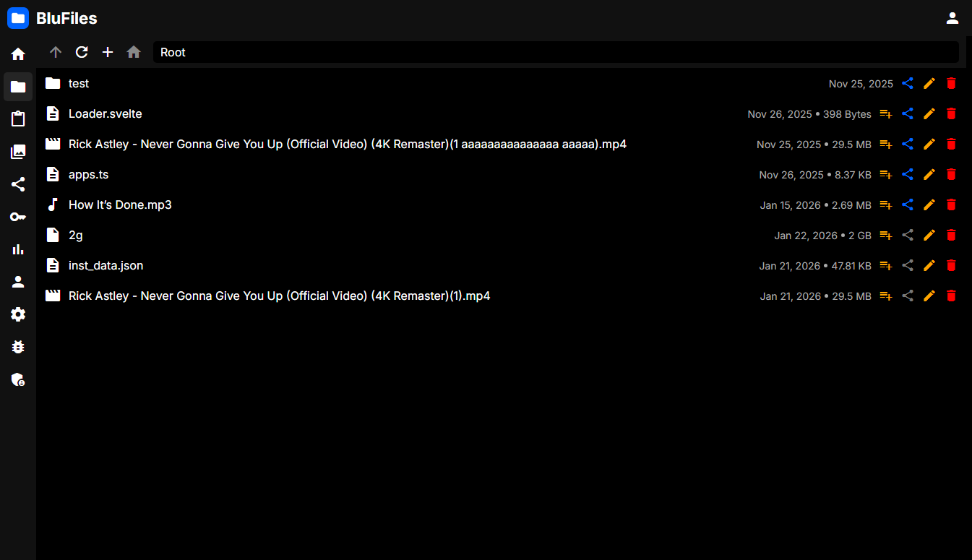Open the user account menu top right
This screenshot has width=972, height=560.
coord(952,19)
